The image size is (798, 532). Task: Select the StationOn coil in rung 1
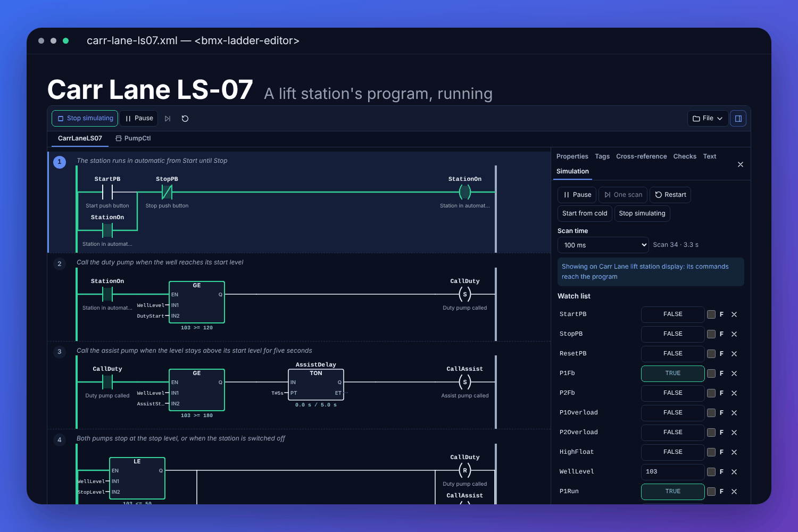click(465, 192)
